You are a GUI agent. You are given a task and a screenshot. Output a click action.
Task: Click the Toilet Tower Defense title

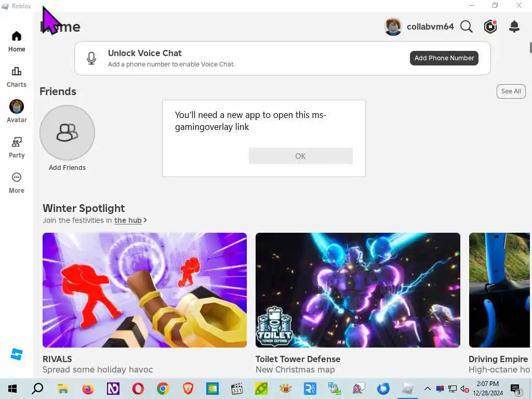pos(298,359)
